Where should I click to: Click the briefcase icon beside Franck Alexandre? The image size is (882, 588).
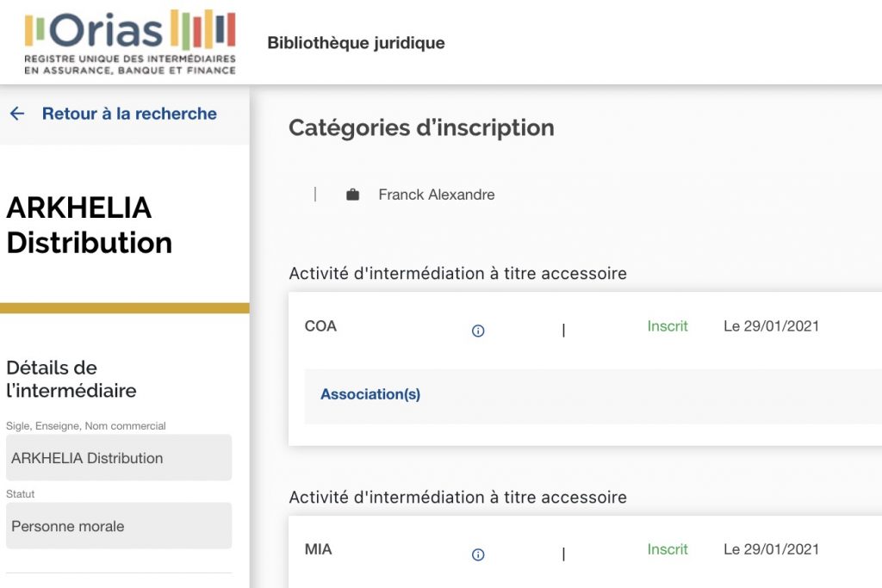353,194
